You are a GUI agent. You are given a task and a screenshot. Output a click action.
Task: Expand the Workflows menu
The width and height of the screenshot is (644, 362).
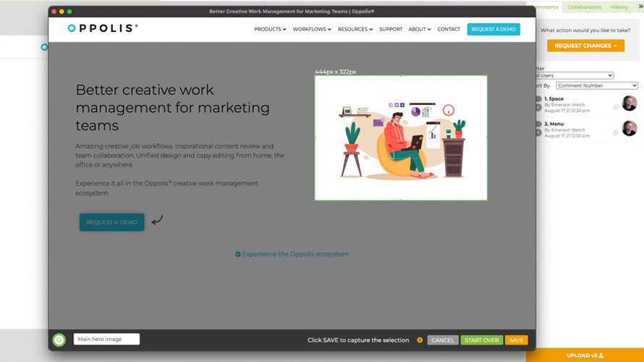pyautogui.click(x=312, y=30)
